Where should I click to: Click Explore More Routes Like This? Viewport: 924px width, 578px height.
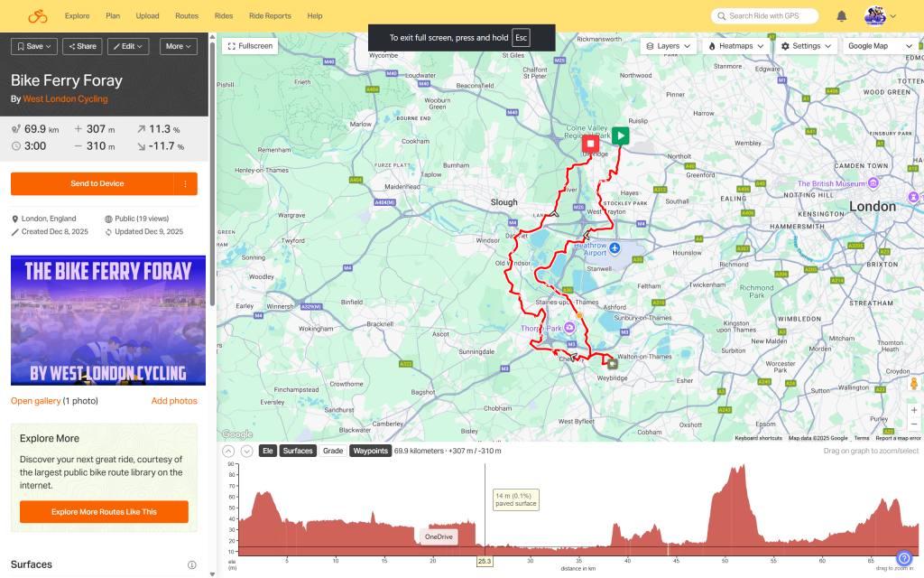104,511
